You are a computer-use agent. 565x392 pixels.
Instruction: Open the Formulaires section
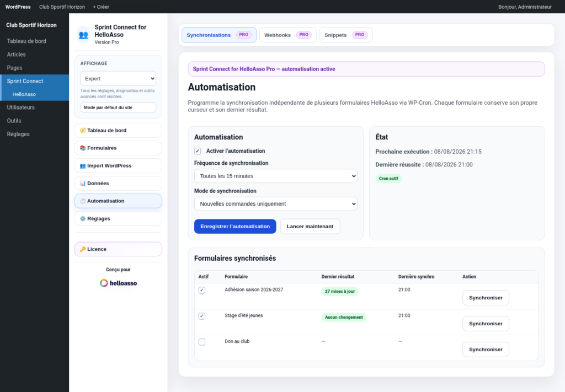tap(118, 148)
